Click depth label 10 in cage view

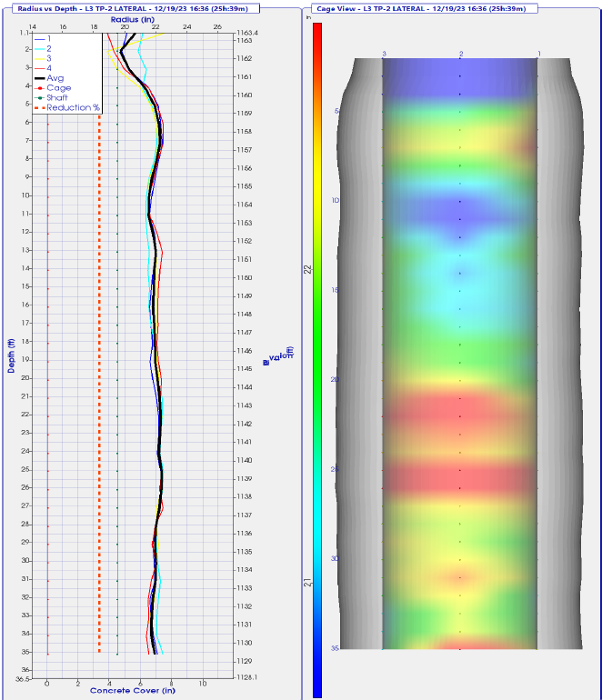[336, 200]
